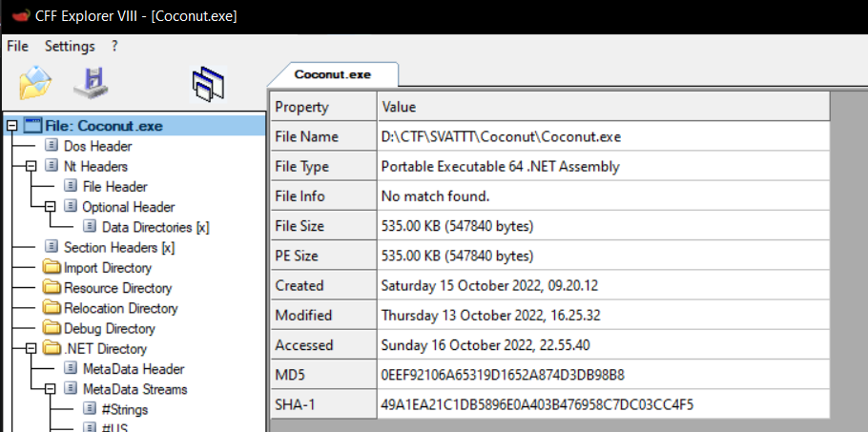Click the Property column header
The height and width of the screenshot is (432, 868).
(x=324, y=106)
